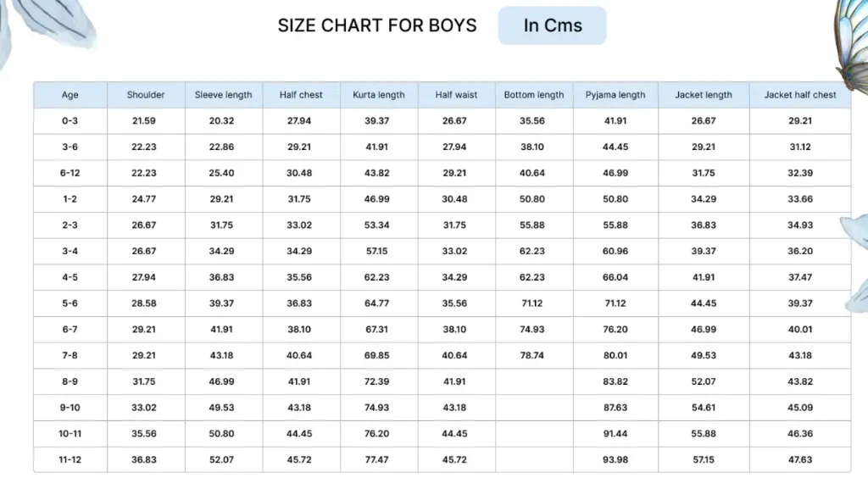Click the In Cms unit button
868x489 pixels.
point(552,25)
